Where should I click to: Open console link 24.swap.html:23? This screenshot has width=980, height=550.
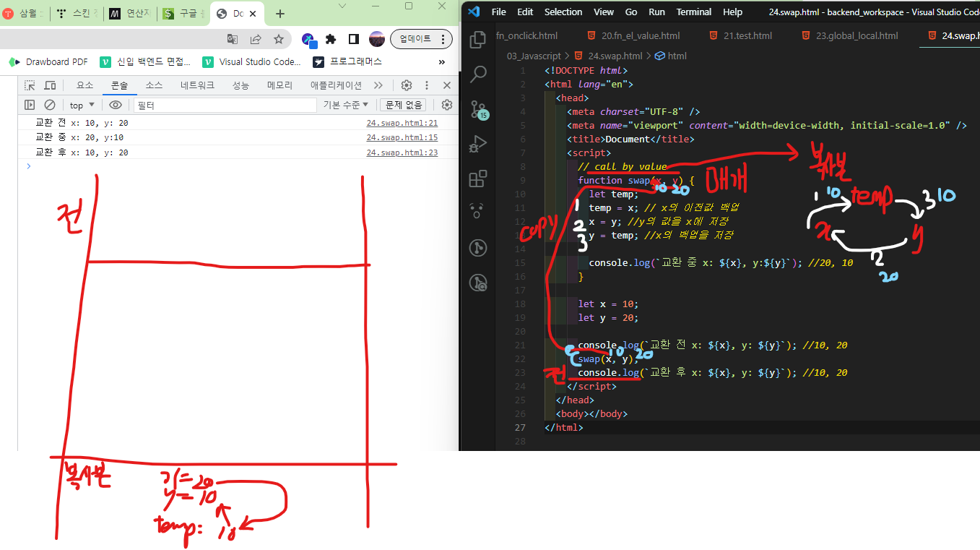402,152
